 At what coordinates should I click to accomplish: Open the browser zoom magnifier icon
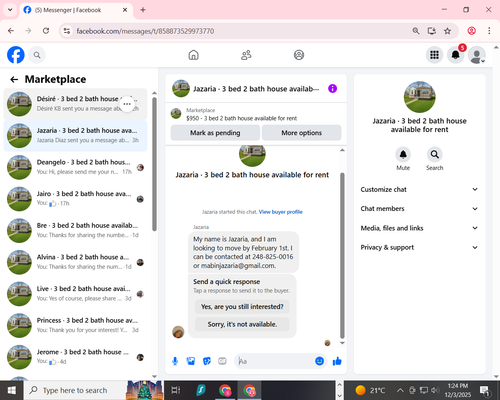pos(416,31)
